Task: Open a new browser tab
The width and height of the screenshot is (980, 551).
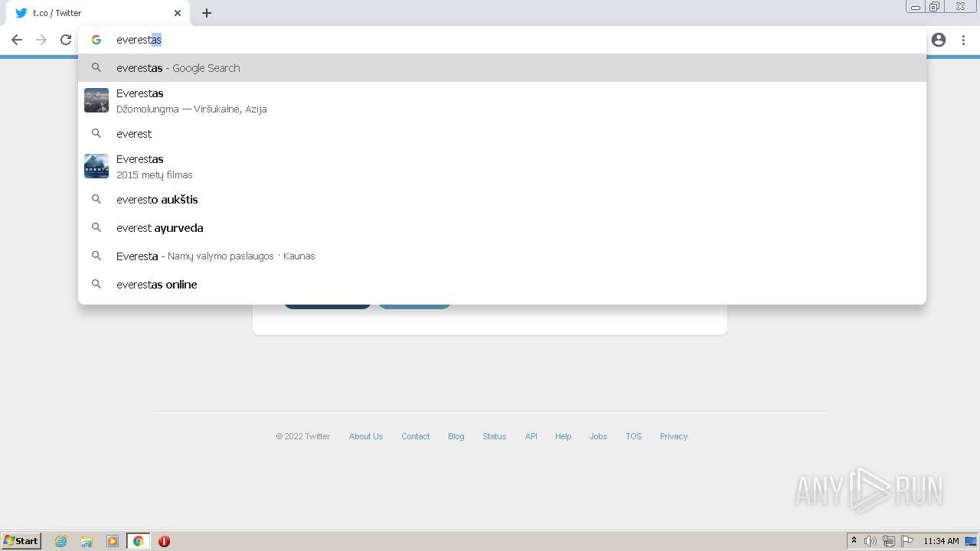Action: [x=206, y=12]
